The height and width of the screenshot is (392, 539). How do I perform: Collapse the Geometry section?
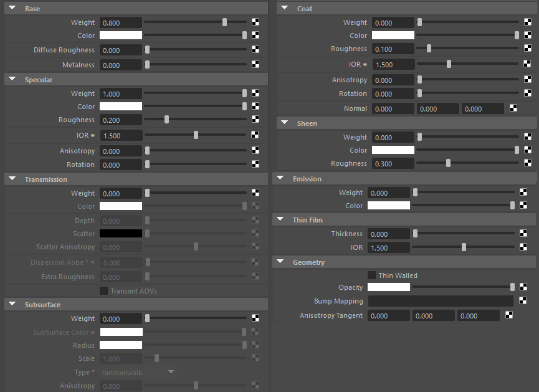click(x=280, y=262)
